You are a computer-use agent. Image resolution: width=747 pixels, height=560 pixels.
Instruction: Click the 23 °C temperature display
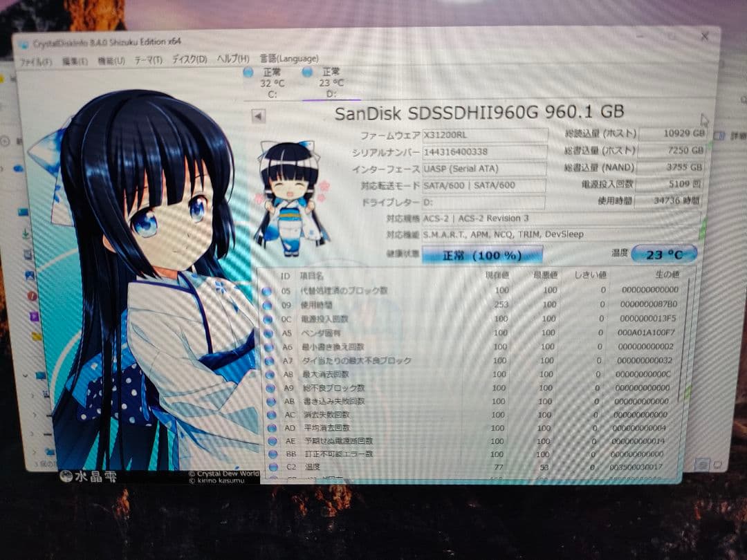(x=662, y=254)
